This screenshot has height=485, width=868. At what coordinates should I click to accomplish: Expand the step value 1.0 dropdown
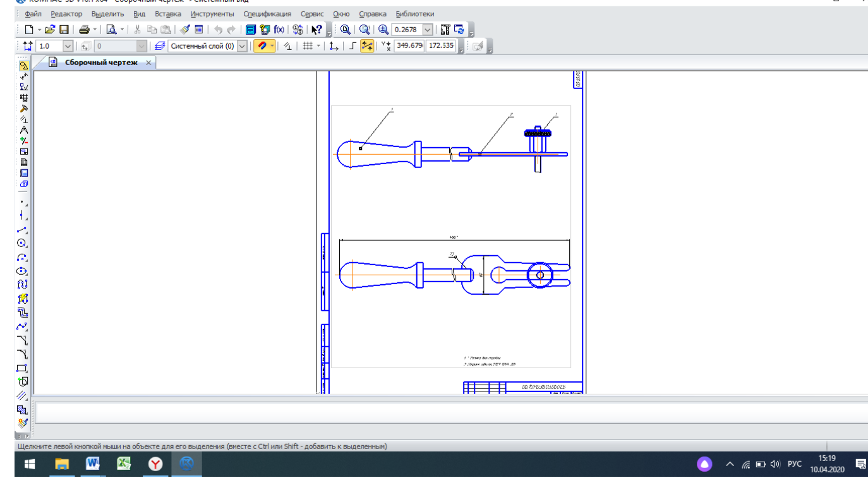[x=68, y=46]
